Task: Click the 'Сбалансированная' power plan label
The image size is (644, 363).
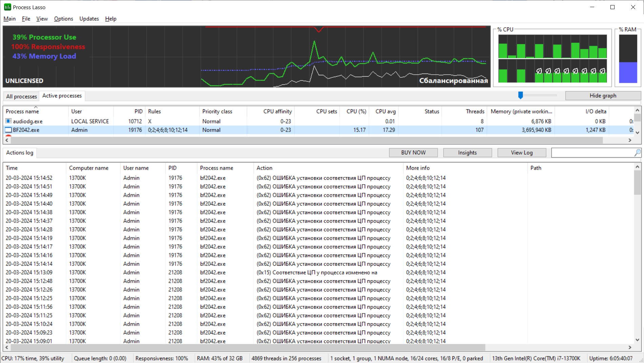Action: point(454,81)
